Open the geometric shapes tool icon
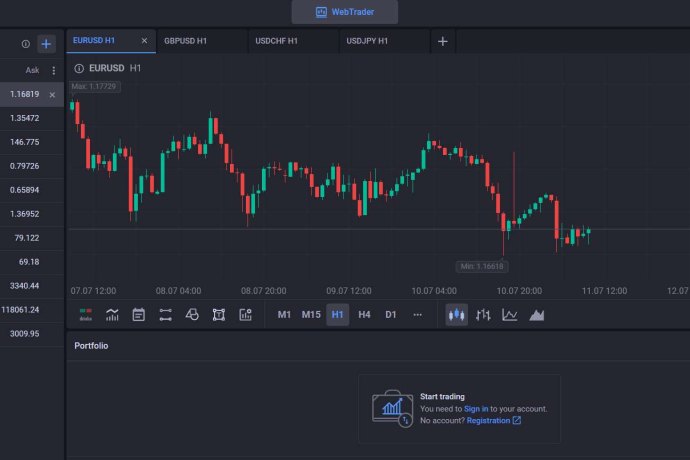This screenshot has width=690, height=460. 192,315
